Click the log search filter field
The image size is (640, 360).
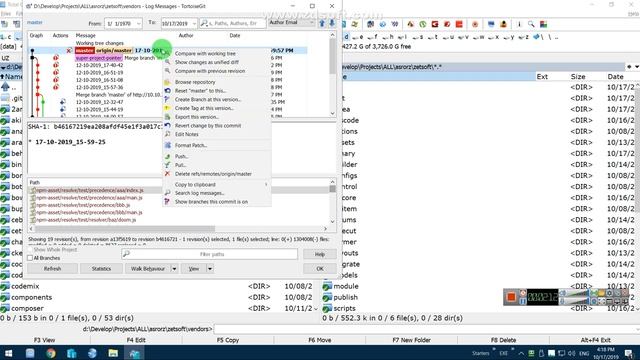[x=233, y=24]
